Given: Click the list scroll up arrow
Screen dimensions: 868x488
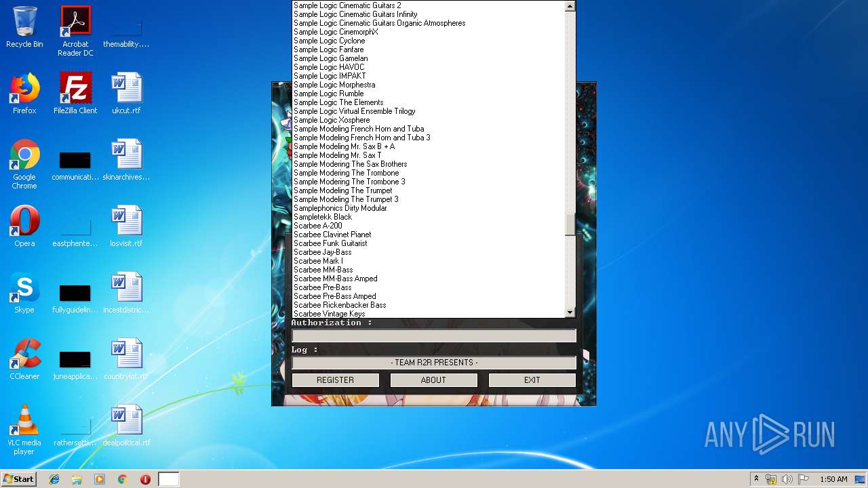Looking at the screenshot, I should point(570,6).
